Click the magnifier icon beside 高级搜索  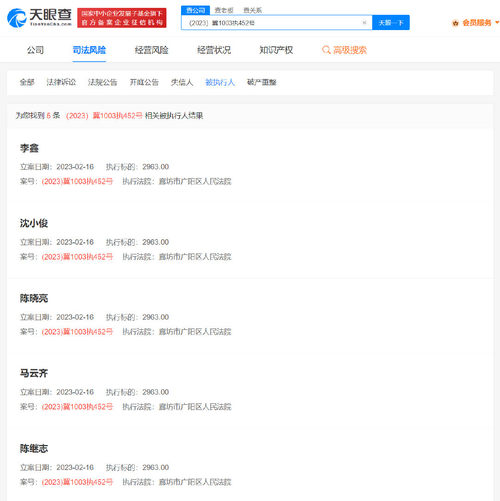pos(326,50)
